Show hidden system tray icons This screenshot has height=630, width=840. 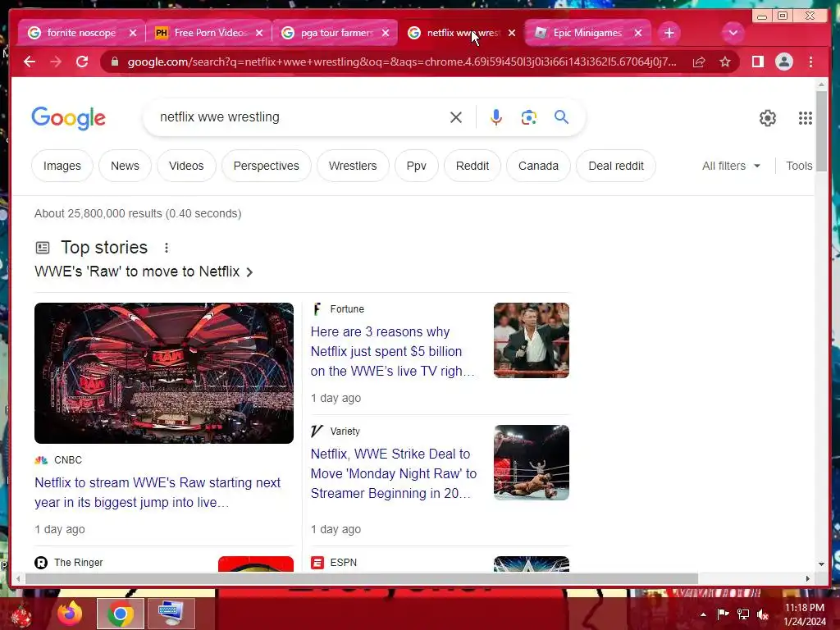[703, 614]
